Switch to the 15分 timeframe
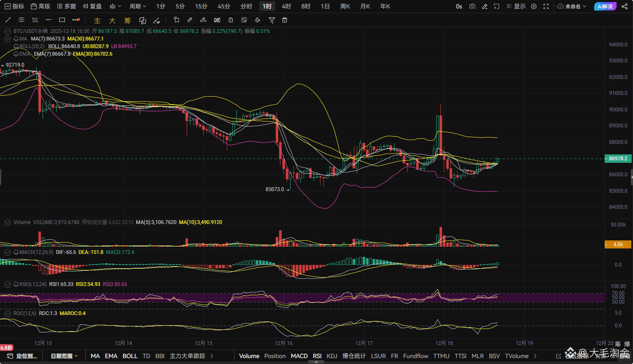633x364 pixels. pyautogui.click(x=201, y=6)
